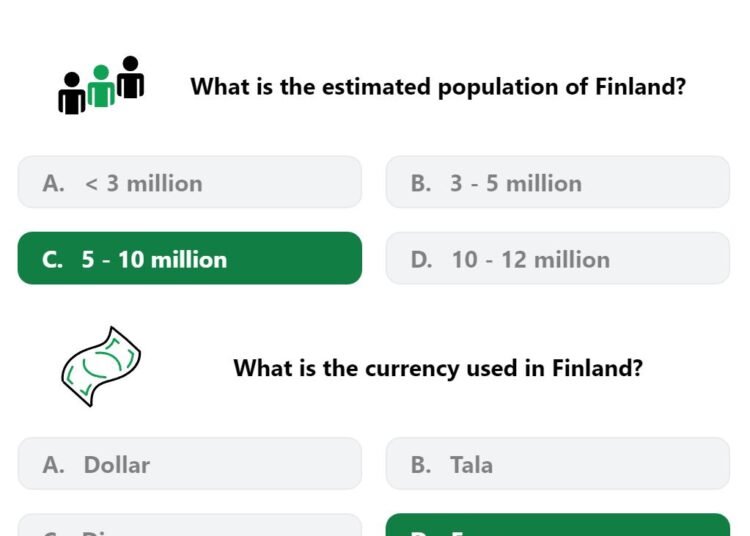Select answer A, less than 3 million

(189, 182)
